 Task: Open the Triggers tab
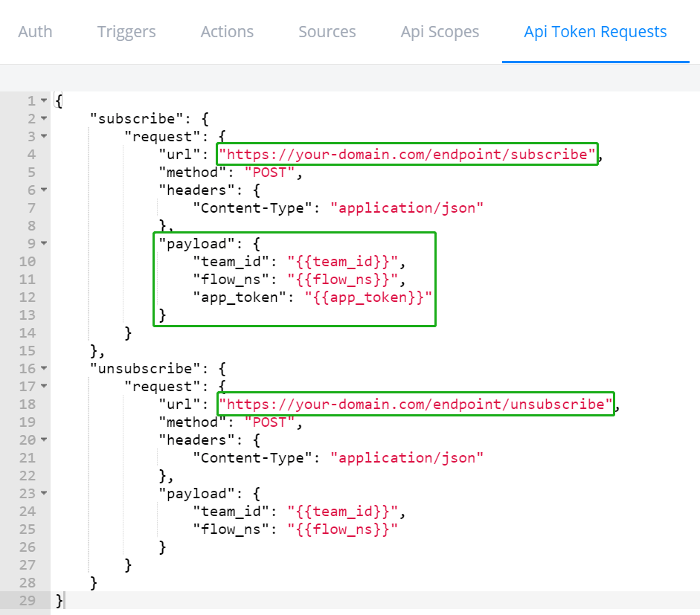(126, 32)
